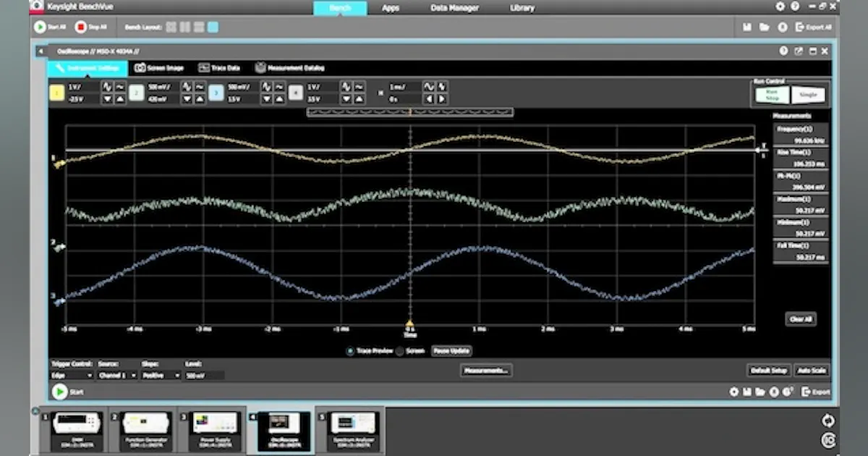The height and width of the screenshot is (456, 868).
Task: Open the trigger Slope Positive dropdown
Action: (161, 375)
